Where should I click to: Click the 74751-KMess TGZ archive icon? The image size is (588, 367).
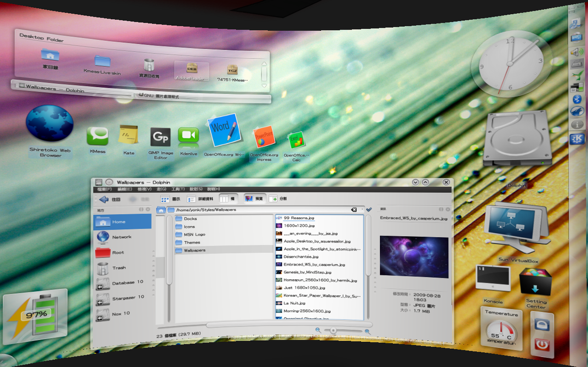pyautogui.click(x=232, y=70)
